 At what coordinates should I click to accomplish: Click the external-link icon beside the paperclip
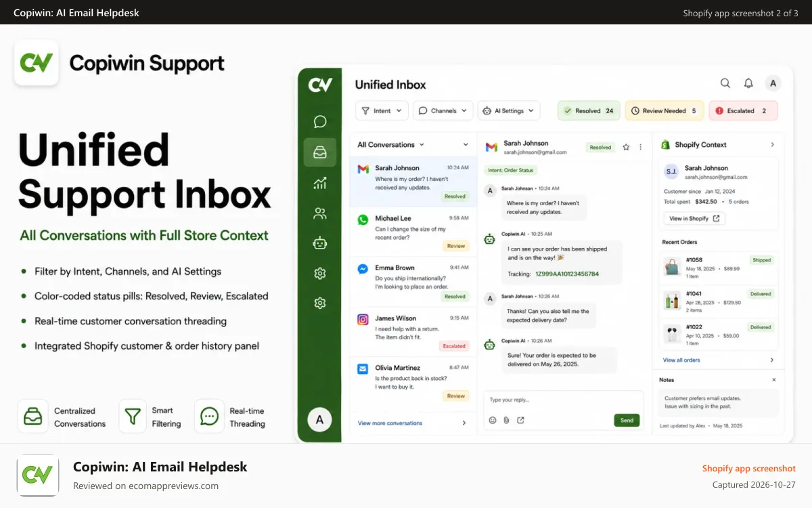520,420
